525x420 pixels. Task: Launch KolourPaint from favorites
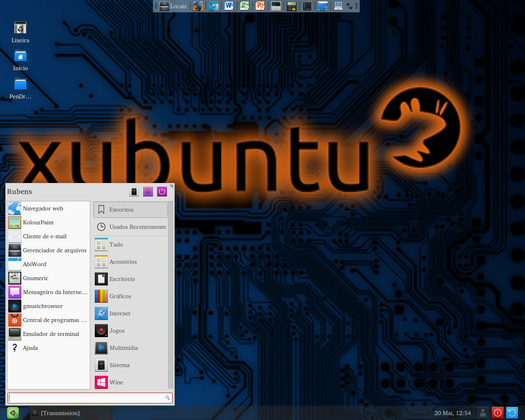tap(48, 222)
